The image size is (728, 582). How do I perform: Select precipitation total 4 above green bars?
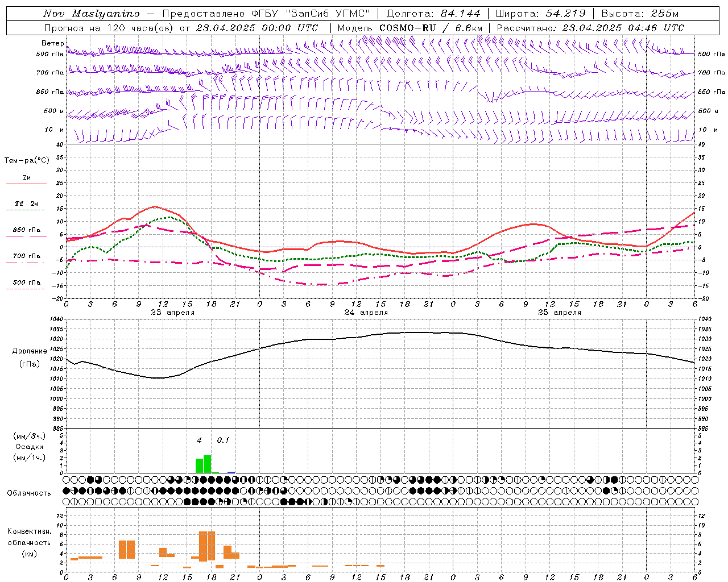199,440
